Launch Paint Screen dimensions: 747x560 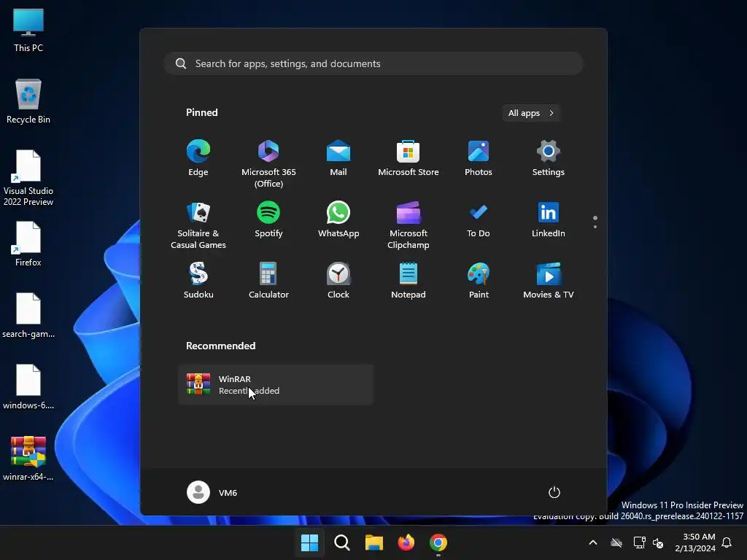coord(479,281)
